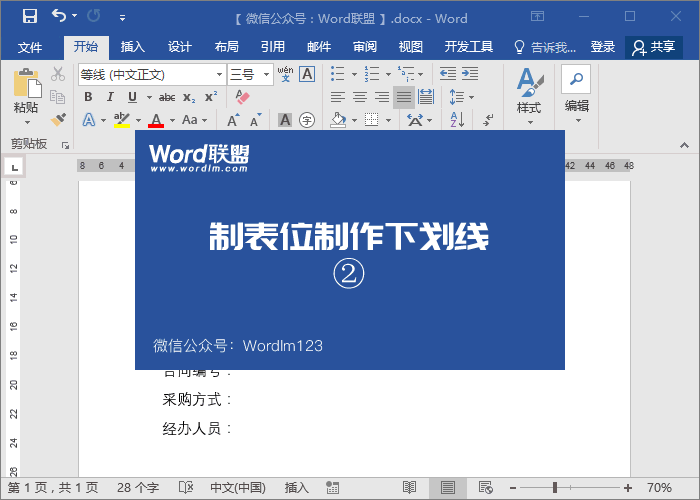Switch to the 开发工具 tab

[x=469, y=47]
